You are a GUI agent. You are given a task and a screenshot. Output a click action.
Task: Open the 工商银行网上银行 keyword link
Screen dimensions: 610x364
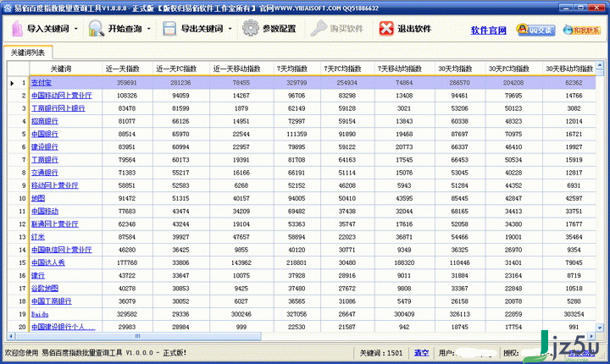(x=58, y=108)
